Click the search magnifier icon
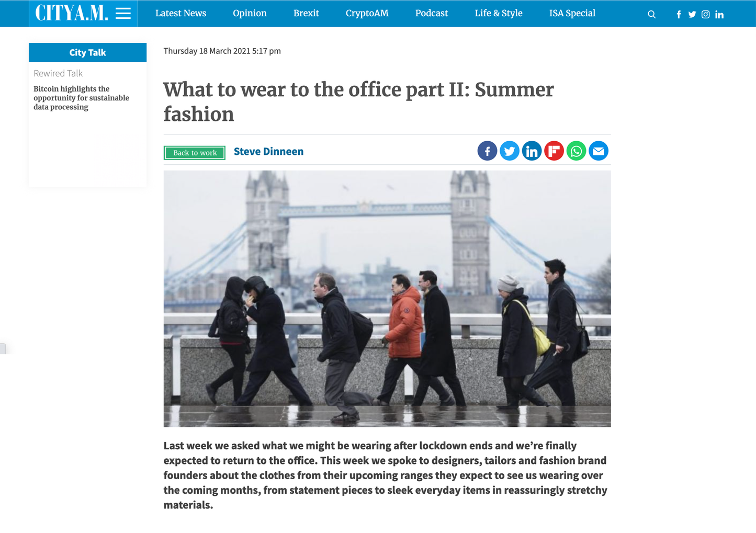Image resolution: width=756 pixels, height=533 pixels. (651, 15)
